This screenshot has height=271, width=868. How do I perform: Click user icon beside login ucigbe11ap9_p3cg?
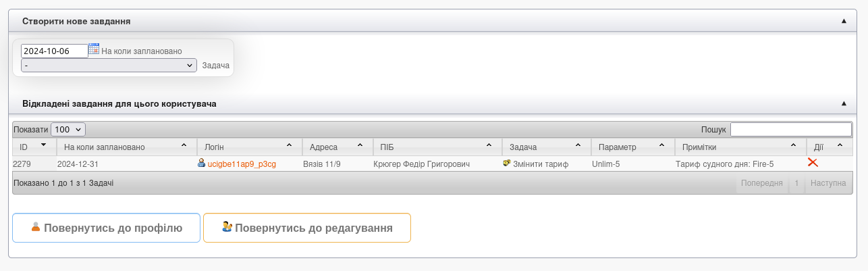tap(201, 163)
